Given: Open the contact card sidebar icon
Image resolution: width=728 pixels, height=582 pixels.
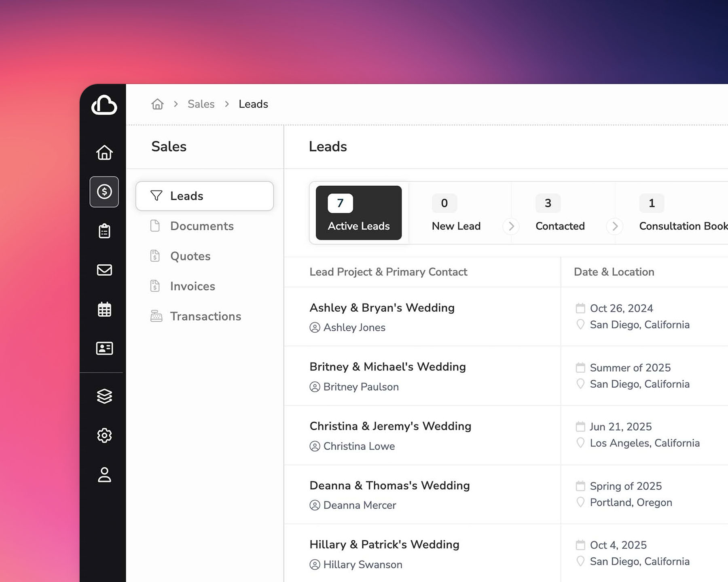Looking at the screenshot, I should [104, 348].
